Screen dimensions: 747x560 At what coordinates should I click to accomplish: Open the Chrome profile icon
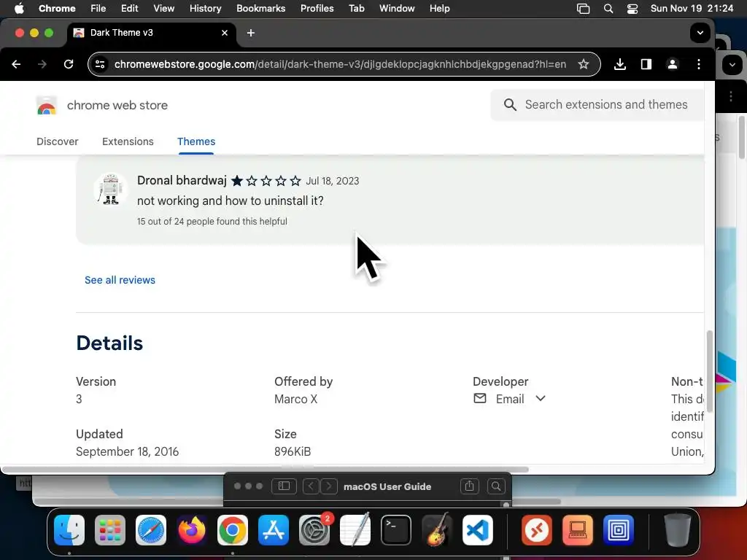(672, 64)
